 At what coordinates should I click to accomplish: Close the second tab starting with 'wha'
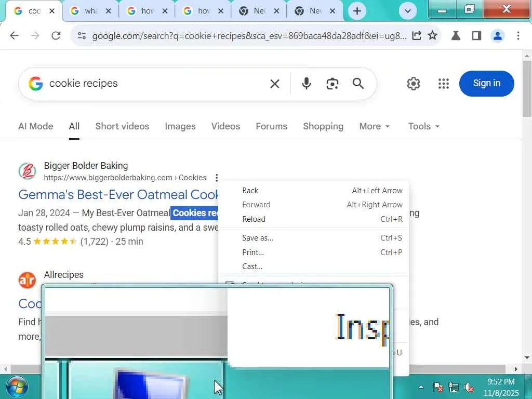pyautogui.click(x=108, y=11)
